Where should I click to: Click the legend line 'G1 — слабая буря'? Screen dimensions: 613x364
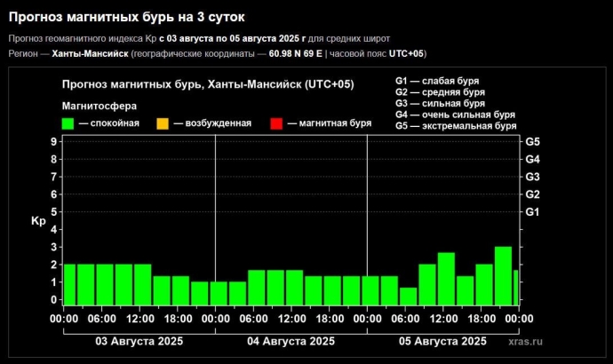437,81
